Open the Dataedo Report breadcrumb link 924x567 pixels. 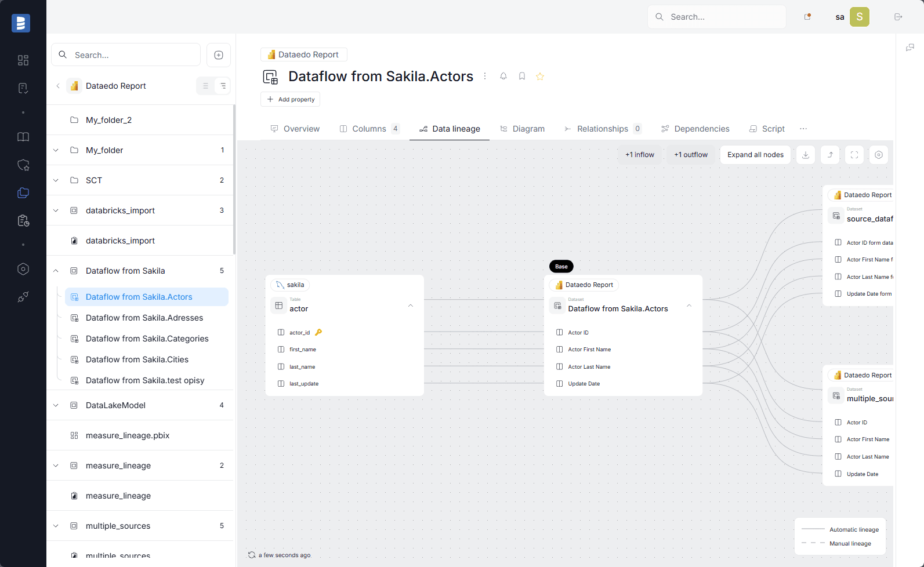coord(304,54)
